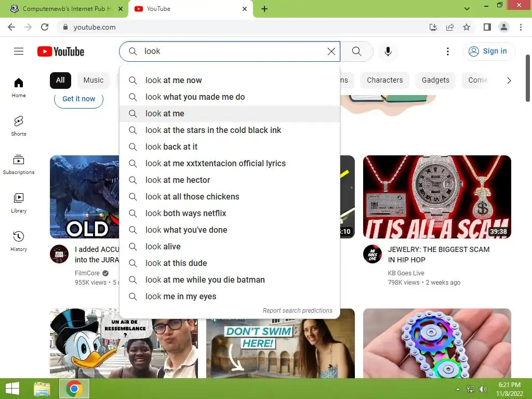Choose suggestion 'look at me hector'
This screenshot has height=399, width=532.
tap(230, 180)
